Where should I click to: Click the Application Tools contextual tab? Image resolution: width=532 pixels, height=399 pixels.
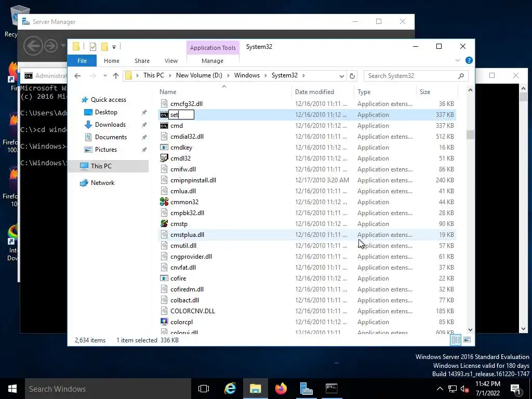(212, 48)
